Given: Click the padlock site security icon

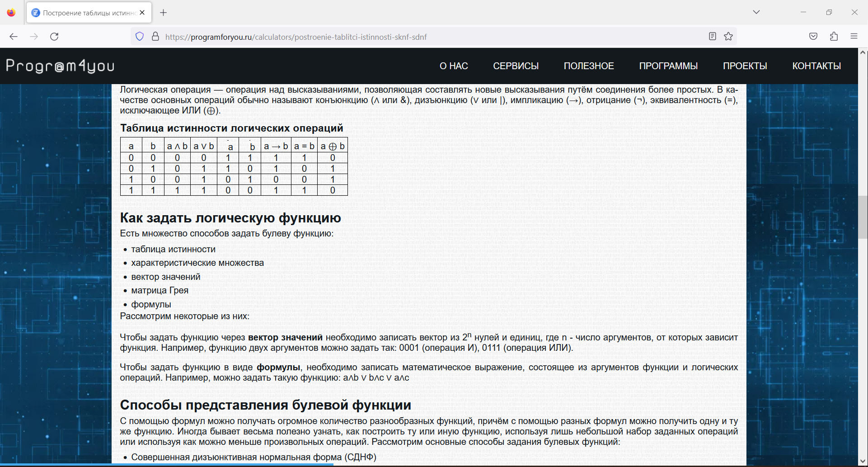Looking at the screenshot, I should click(155, 37).
